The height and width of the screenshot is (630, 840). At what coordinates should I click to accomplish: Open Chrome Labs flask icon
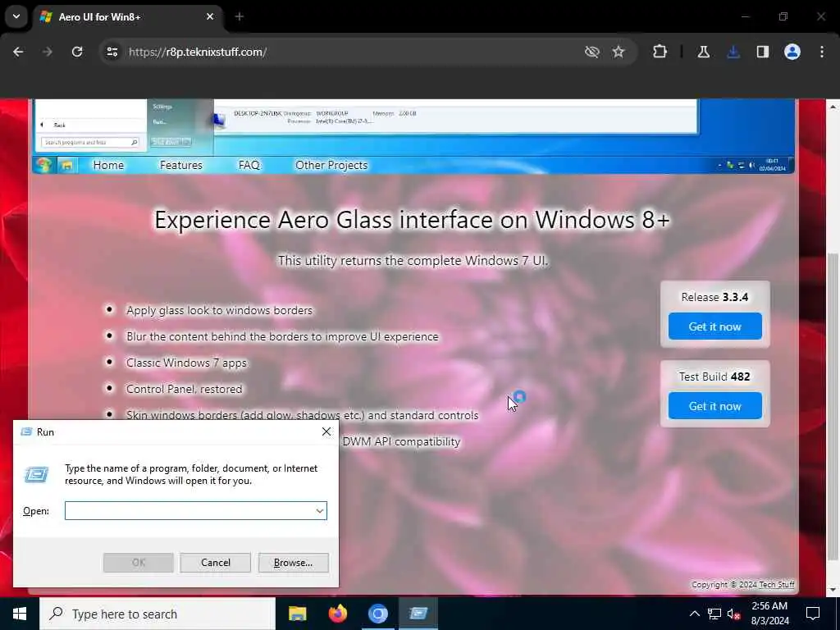coord(703,52)
